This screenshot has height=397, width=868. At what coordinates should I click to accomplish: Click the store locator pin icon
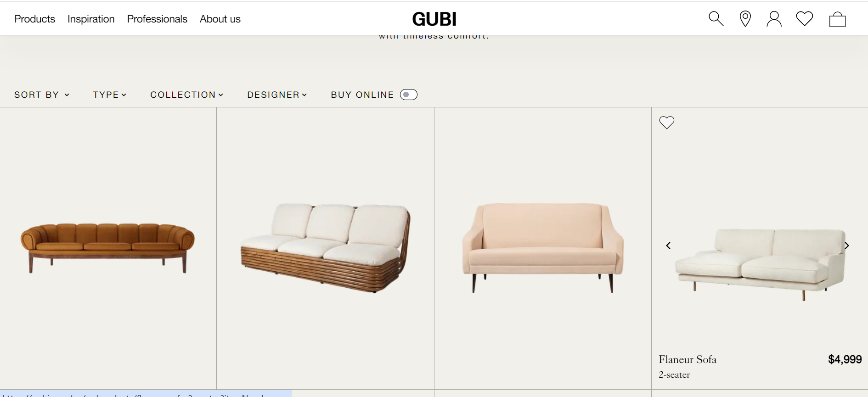click(x=745, y=19)
